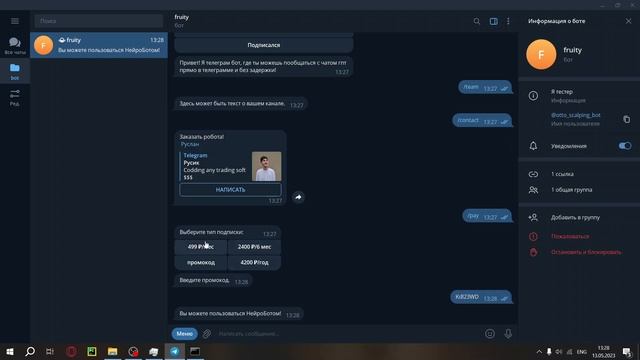The image size is (640, 360).
Task: Click the shared links chain icon
Action: (533, 174)
